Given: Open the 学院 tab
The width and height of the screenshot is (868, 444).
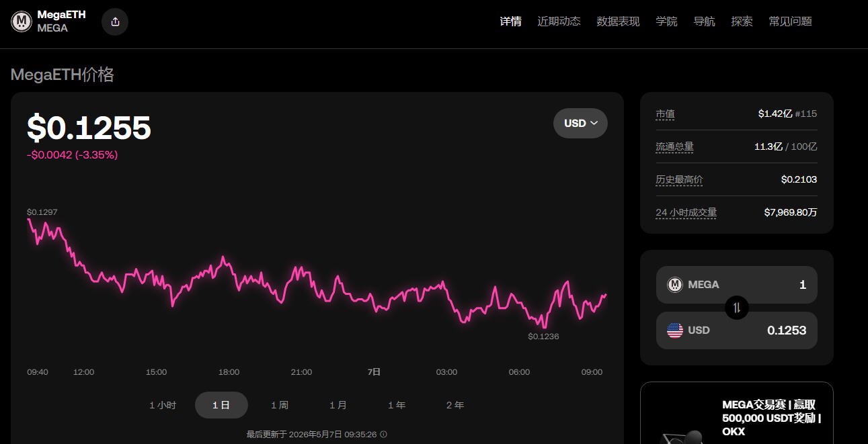Looking at the screenshot, I should click(666, 21).
